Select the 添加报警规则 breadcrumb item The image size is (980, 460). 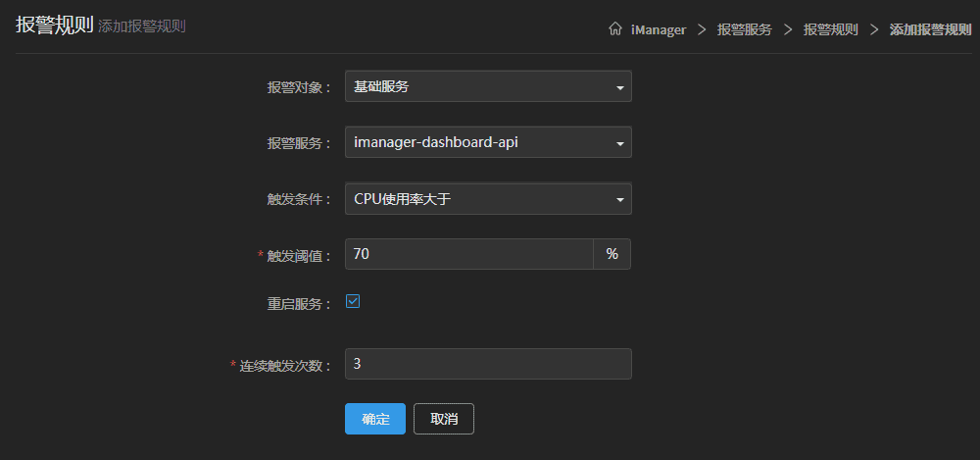[x=929, y=30]
